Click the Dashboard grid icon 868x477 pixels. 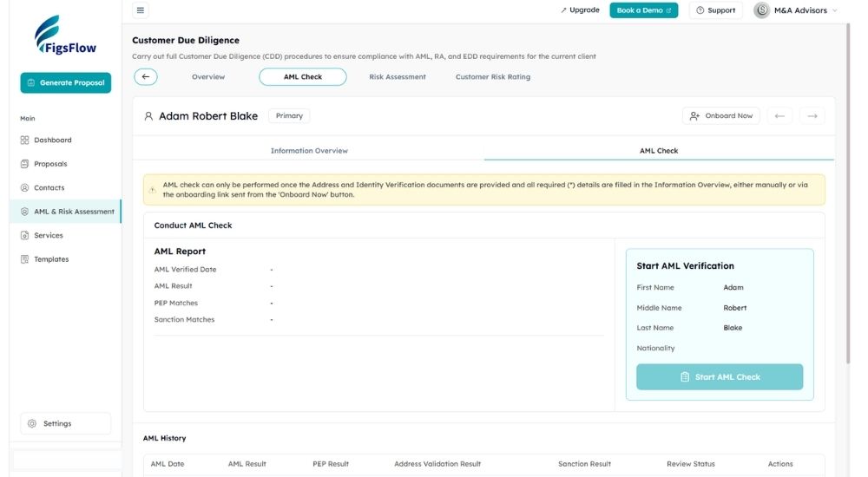[24, 140]
